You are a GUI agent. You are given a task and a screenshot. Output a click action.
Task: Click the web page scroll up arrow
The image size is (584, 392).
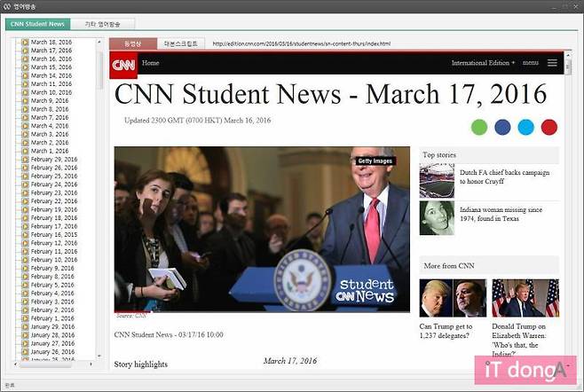(x=568, y=55)
